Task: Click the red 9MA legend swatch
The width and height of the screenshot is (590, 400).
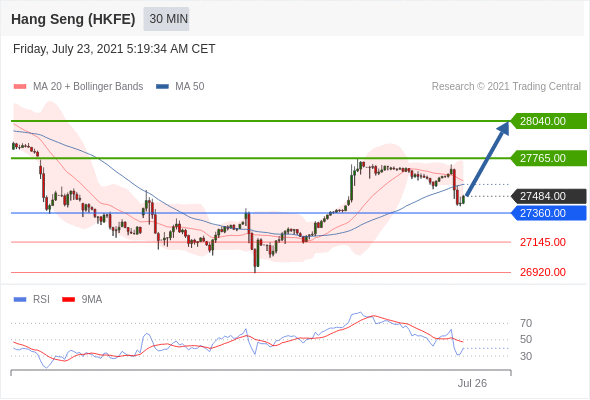Action: point(68,300)
